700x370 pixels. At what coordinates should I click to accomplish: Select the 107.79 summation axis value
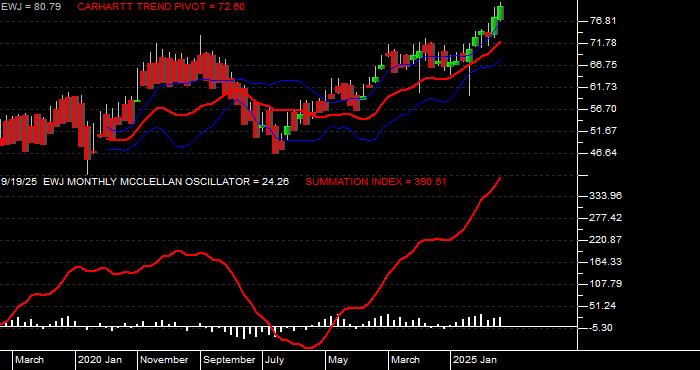click(605, 284)
